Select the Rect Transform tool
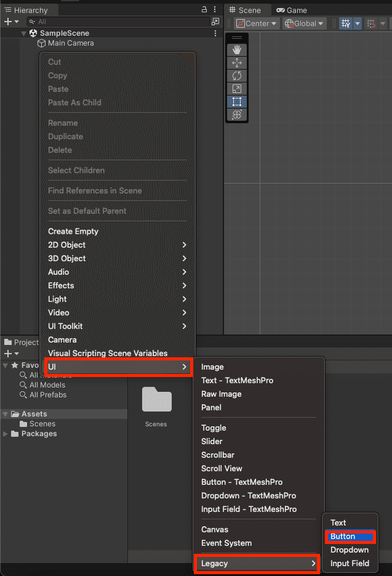This screenshot has width=392, height=576. [237, 102]
